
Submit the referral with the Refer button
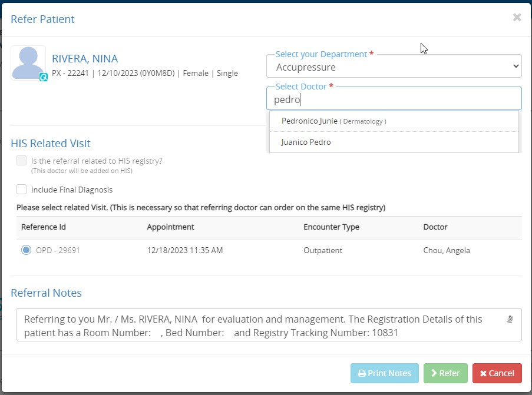tap(445, 373)
